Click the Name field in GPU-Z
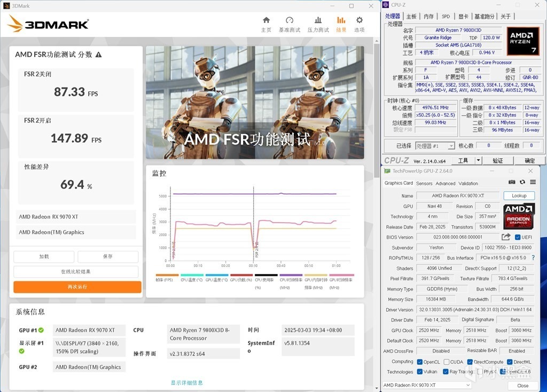 [x=457, y=195]
